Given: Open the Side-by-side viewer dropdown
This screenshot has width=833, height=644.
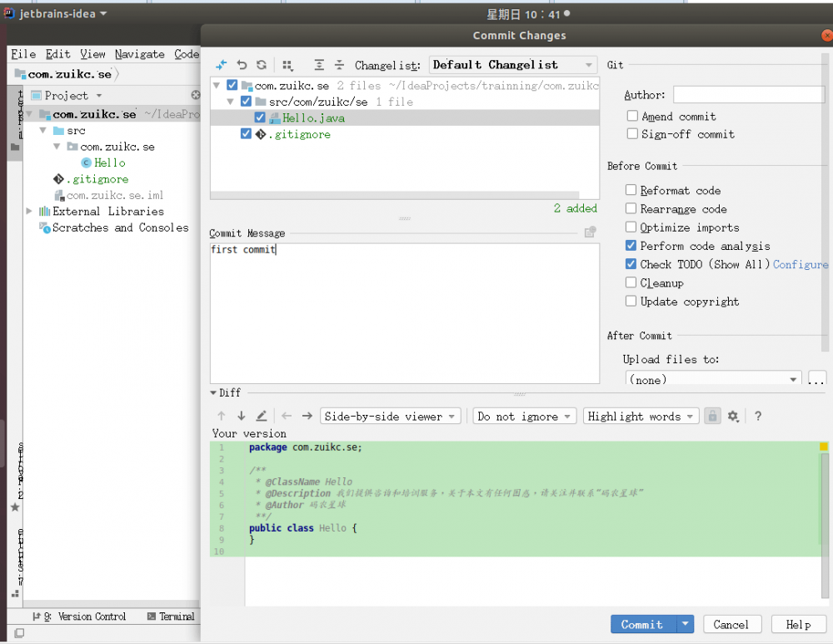Looking at the screenshot, I should (x=390, y=416).
